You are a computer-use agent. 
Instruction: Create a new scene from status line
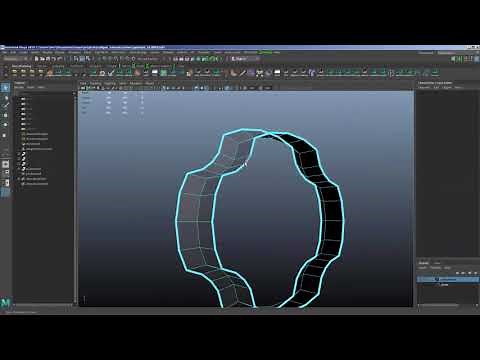(x=37, y=59)
